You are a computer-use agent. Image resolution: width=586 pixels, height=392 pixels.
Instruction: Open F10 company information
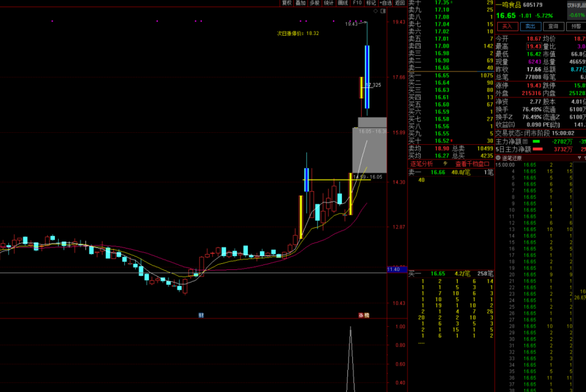358,3
